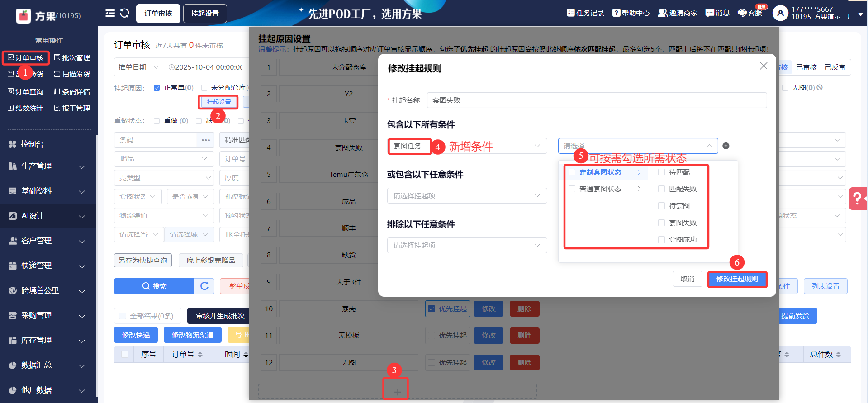Screen dimensions: 868x403
Task: Expand 客户管理 sidebar menu
Action: (47, 241)
